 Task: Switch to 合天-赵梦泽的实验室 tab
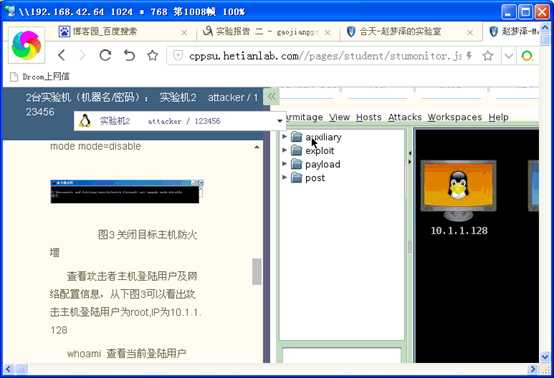pyautogui.click(x=394, y=32)
